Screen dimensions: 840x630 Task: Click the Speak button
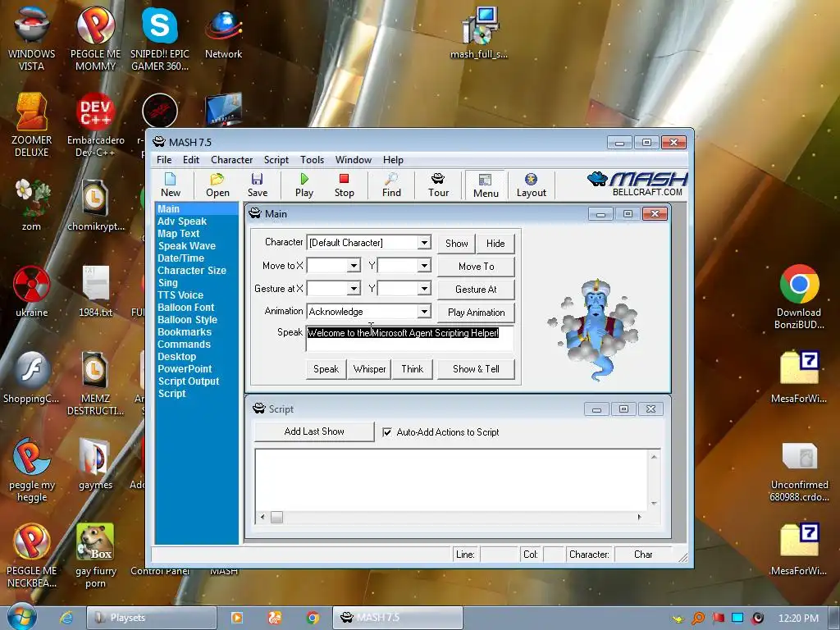(x=326, y=369)
